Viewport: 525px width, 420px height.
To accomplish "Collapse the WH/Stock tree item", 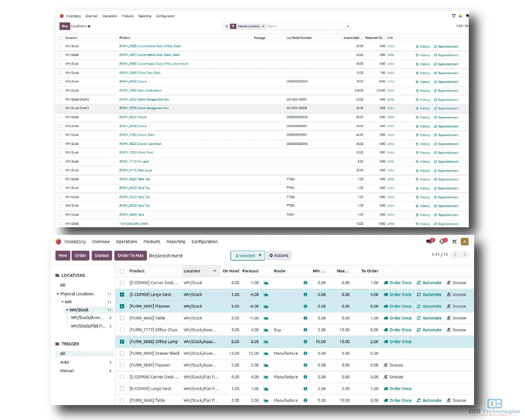I will pyautogui.click(x=67, y=310).
